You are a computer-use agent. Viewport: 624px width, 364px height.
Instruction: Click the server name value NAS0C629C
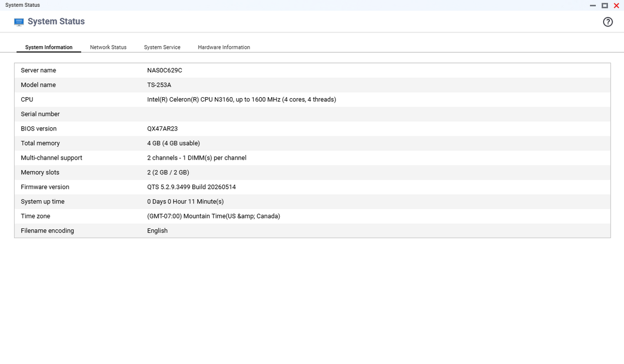click(164, 70)
